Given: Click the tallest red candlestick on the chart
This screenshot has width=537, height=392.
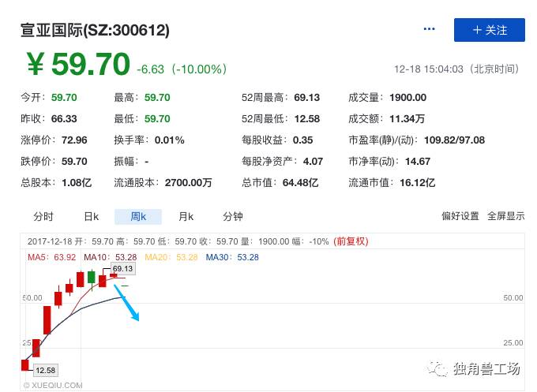Looking at the screenshot, I should click(x=47, y=320).
